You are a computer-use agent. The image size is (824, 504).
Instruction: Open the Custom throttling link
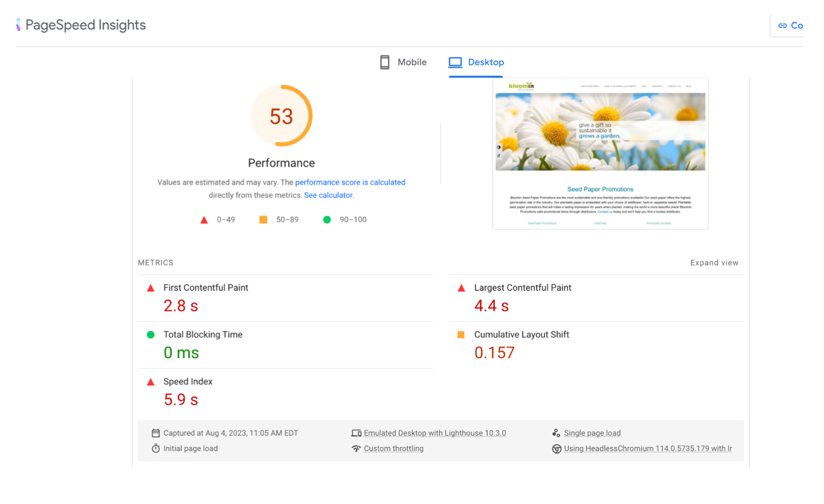click(394, 449)
